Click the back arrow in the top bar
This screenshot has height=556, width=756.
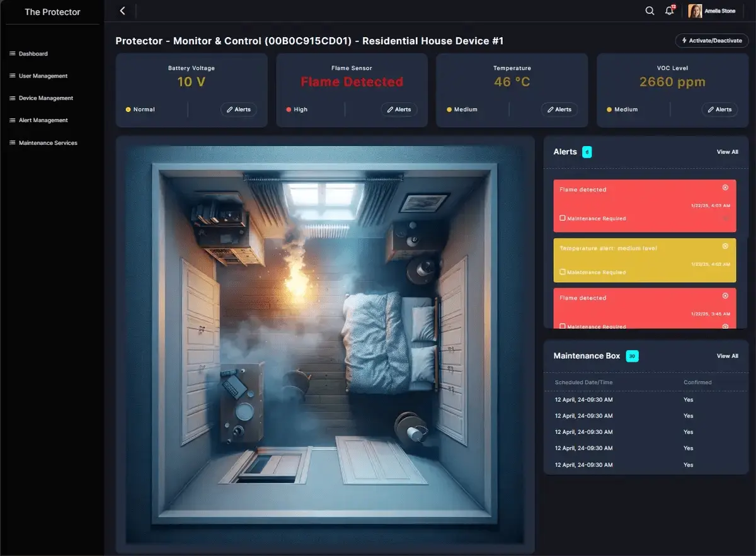pos(122,11)
